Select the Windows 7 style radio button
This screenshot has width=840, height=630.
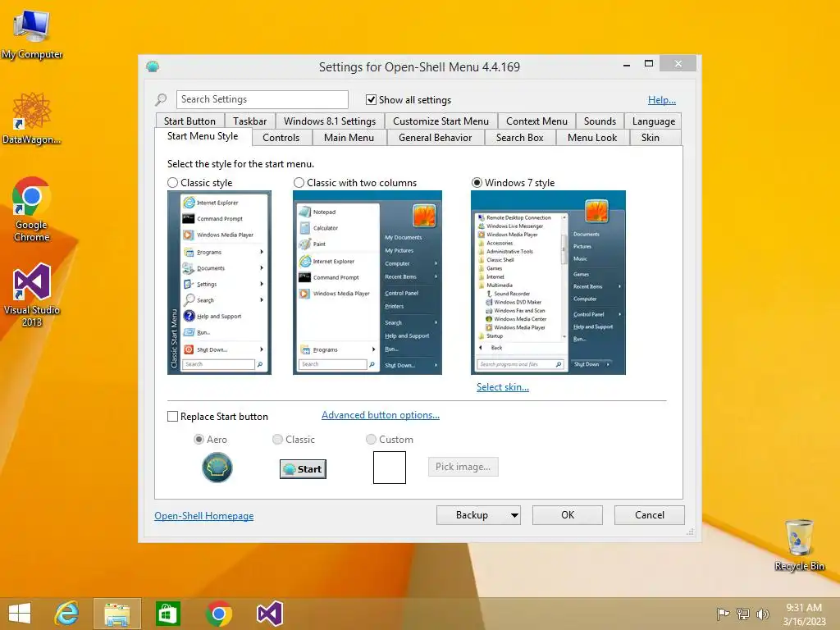(477, 183)
